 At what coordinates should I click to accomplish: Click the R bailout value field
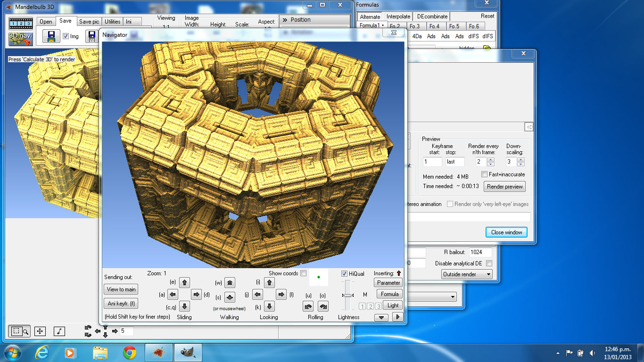(480, 252)
